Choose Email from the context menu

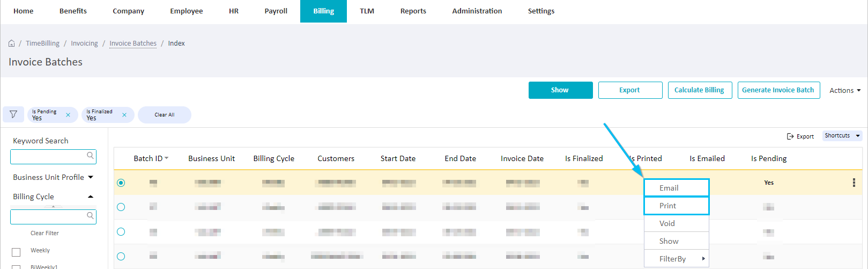[677, 188]
